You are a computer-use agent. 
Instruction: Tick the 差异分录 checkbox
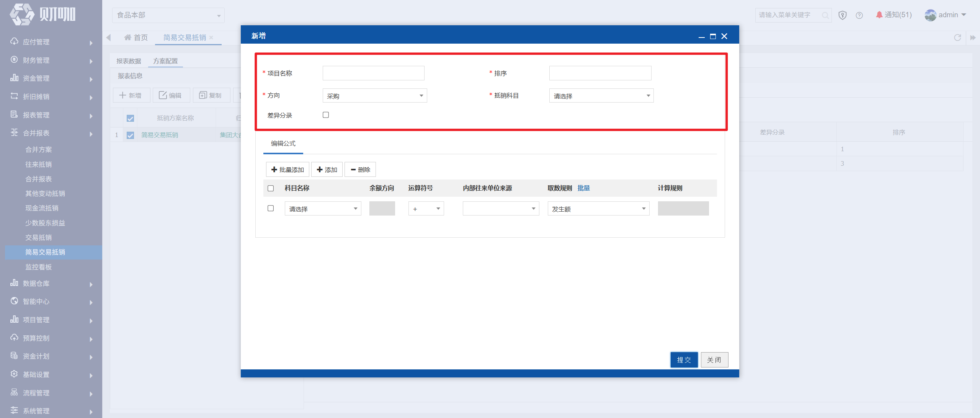pos(326,115)
